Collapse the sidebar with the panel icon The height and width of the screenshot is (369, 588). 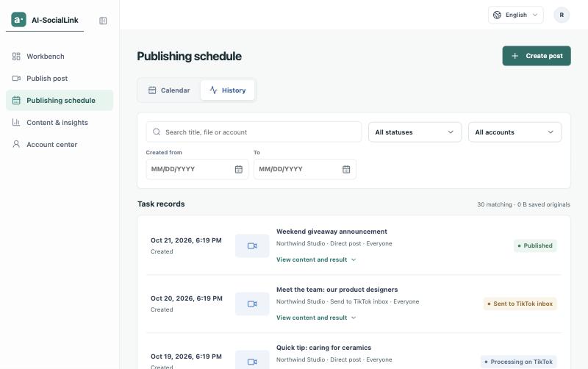coord(103,21)
